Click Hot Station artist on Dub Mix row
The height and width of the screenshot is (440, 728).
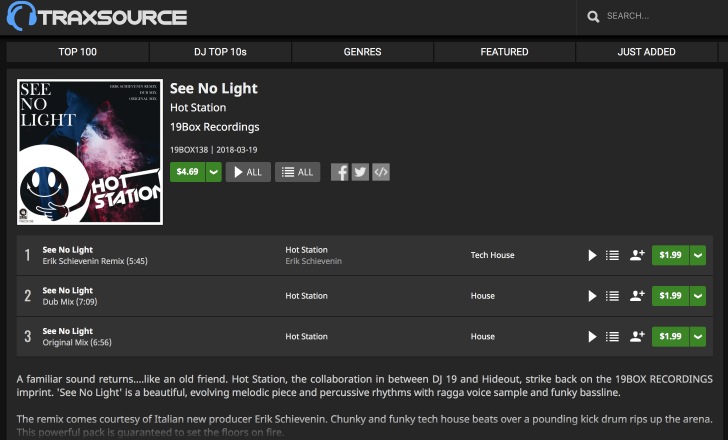click(x=306, y=296)
